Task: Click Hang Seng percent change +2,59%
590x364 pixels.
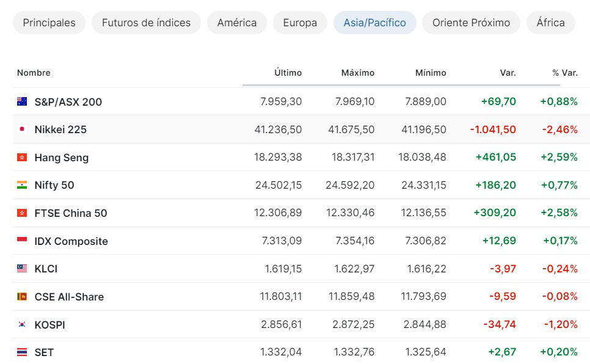Action: point(559,157)
